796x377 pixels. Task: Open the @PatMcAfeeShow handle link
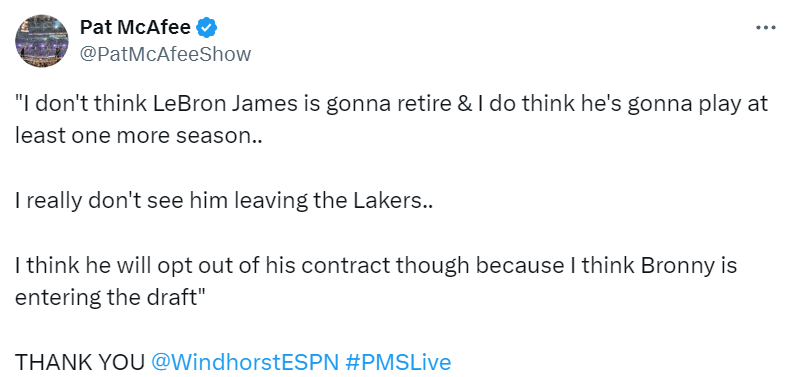tap(165, 54)
